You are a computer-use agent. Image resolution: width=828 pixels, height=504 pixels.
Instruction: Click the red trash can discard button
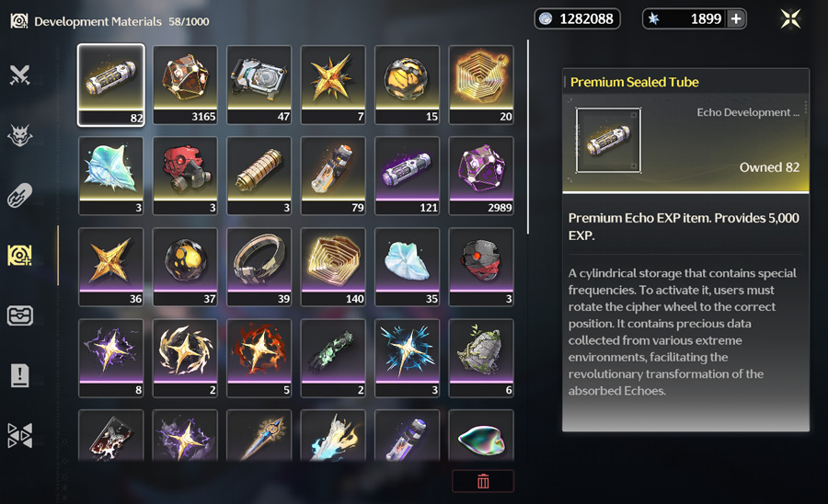click(483, 481)
